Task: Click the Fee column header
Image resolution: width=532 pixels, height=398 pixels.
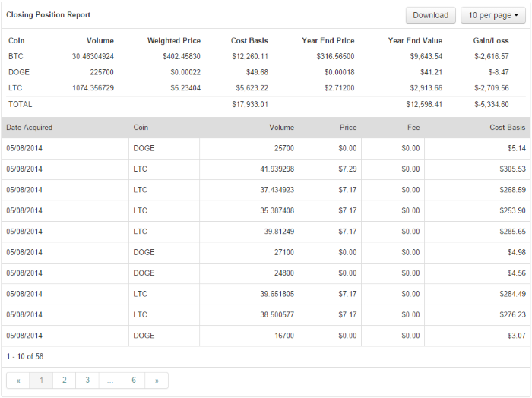Action: [413, 128]
